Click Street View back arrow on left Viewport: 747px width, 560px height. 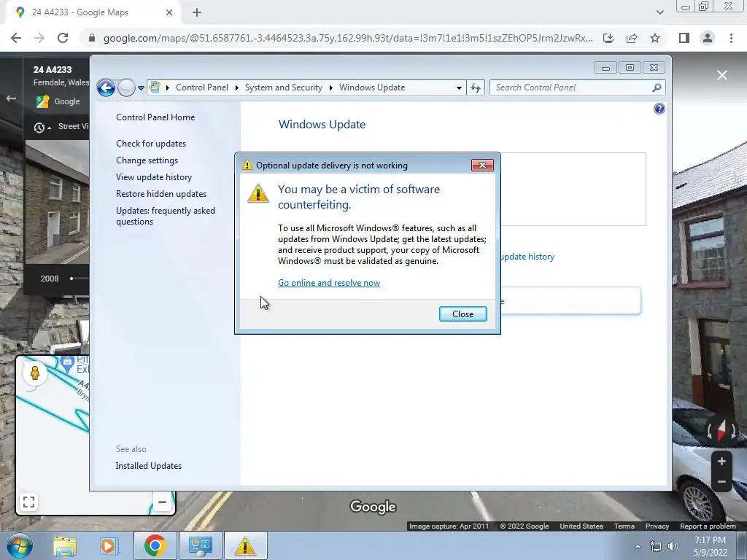click(11, 98)
